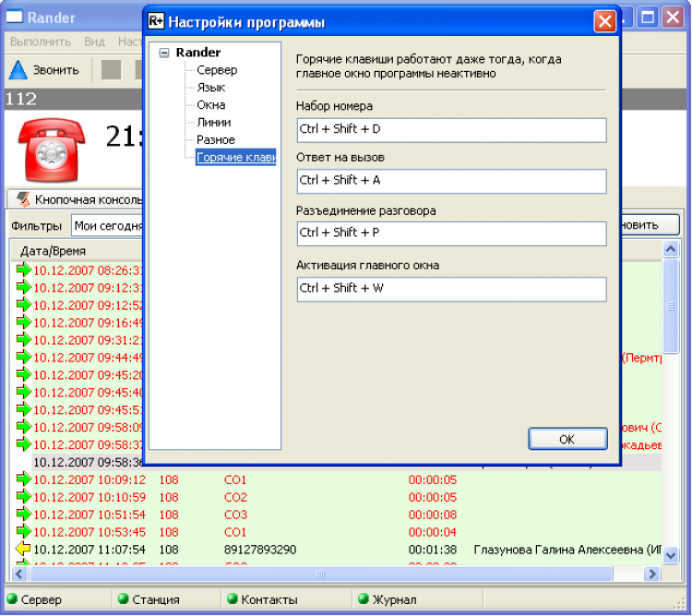Click the green arrow on the 10.12.2007 09:44 row

(x=23, y=357)
